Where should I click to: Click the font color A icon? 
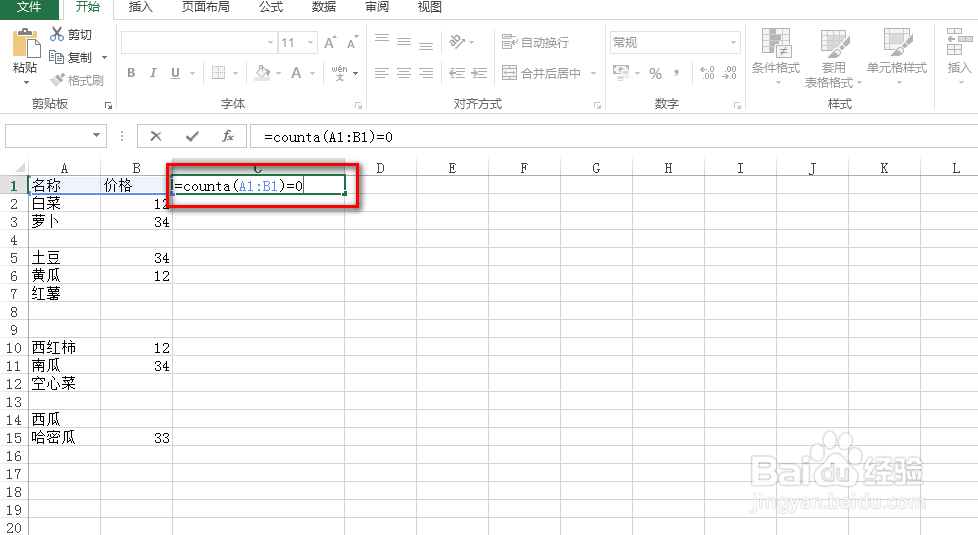[296, 73]
